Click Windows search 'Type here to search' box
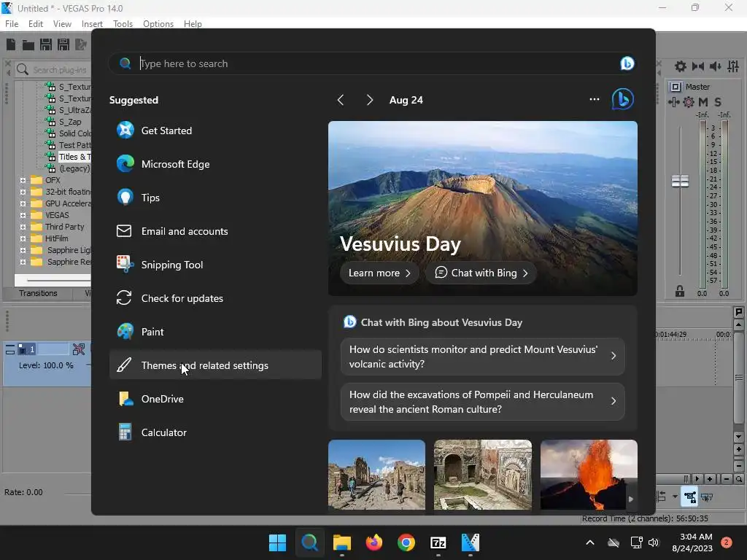 click(373, 63)
